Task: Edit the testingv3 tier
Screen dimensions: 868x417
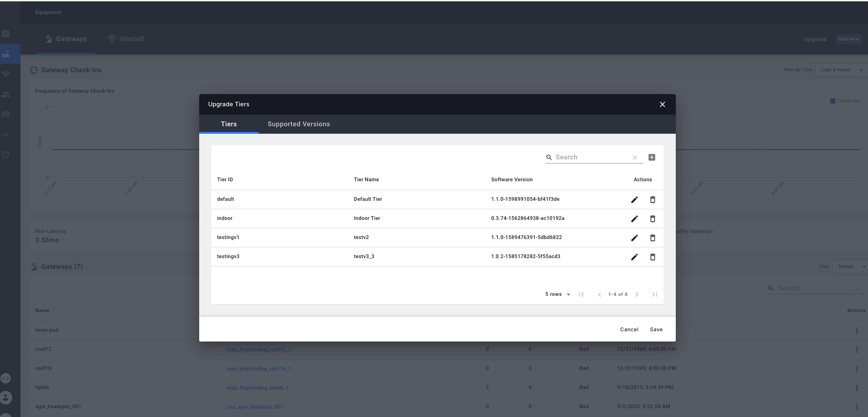Action: point(634,257)
